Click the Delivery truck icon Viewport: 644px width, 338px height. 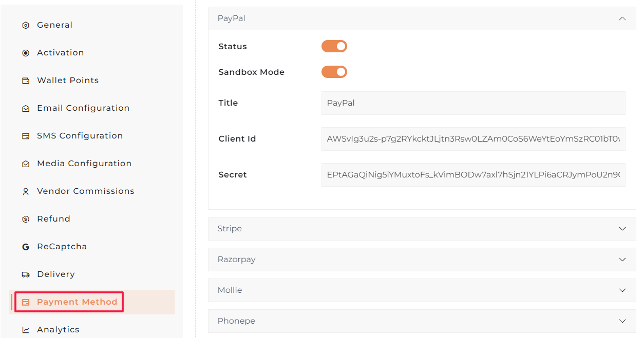pyautogui.click(x=26, y=274)
